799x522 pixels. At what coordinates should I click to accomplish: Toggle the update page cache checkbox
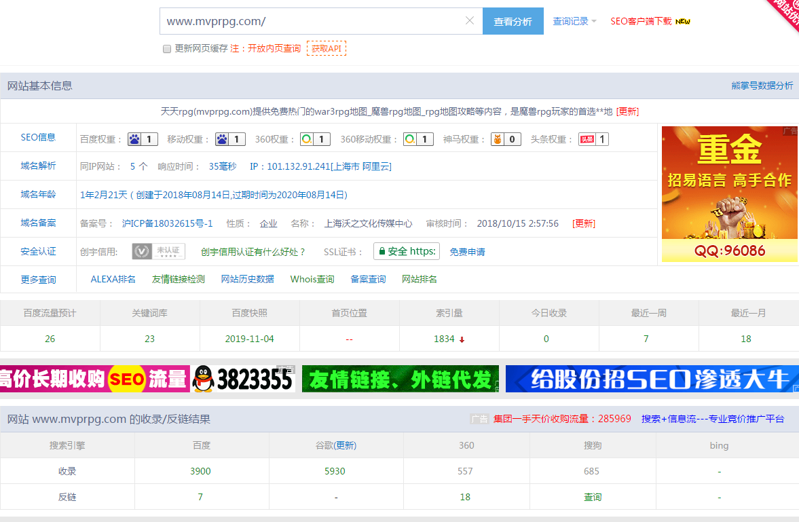tap(167, 49)
